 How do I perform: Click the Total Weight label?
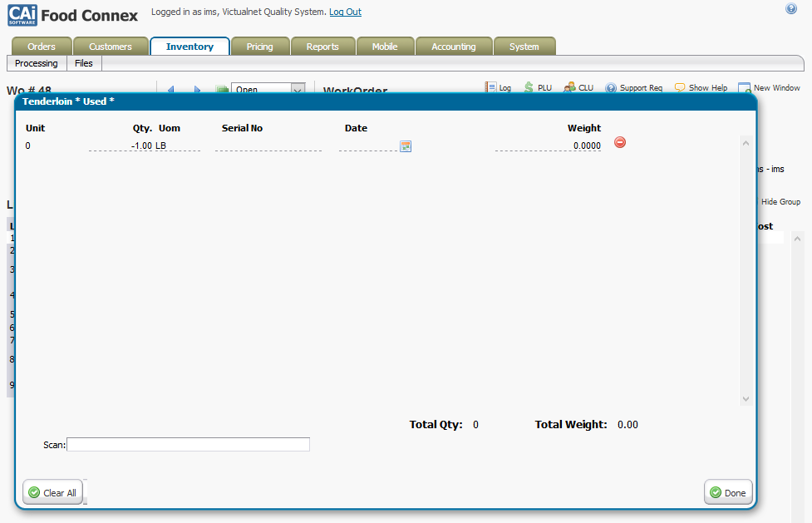tap(571, 425)
